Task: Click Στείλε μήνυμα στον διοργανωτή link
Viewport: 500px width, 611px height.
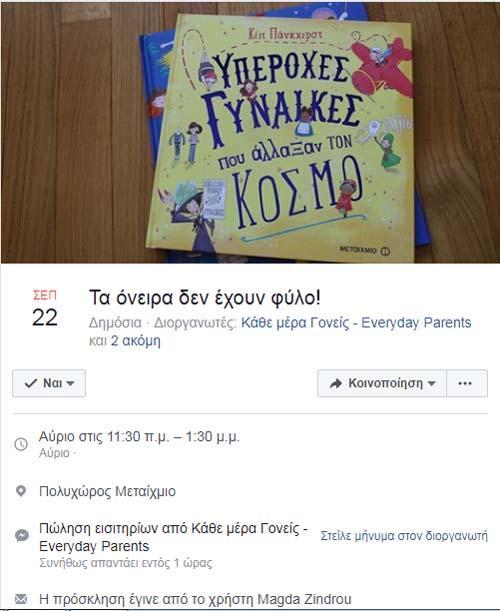Action: pyautogui.click(x=404, y=536)
